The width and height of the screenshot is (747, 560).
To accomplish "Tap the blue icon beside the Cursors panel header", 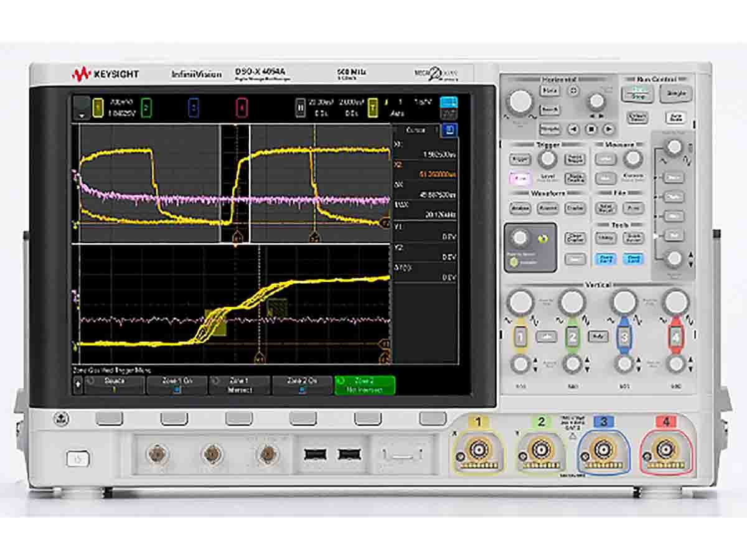I will [448, 129].
